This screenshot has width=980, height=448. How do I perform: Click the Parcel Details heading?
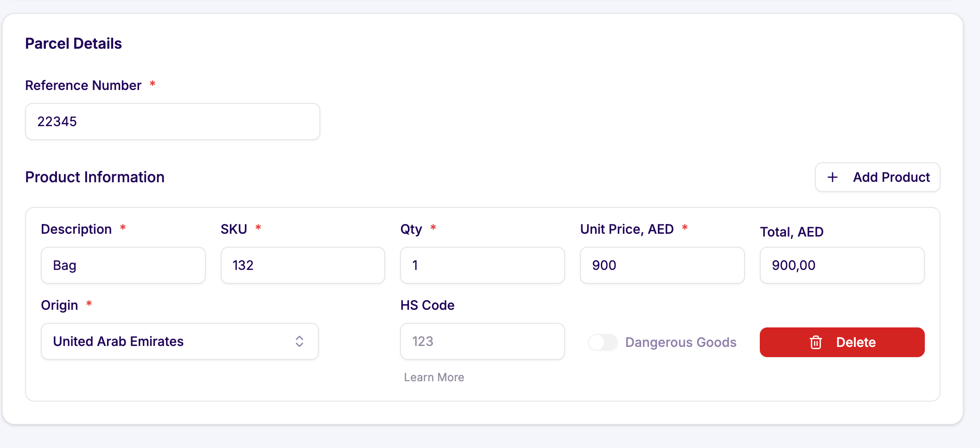73,44
